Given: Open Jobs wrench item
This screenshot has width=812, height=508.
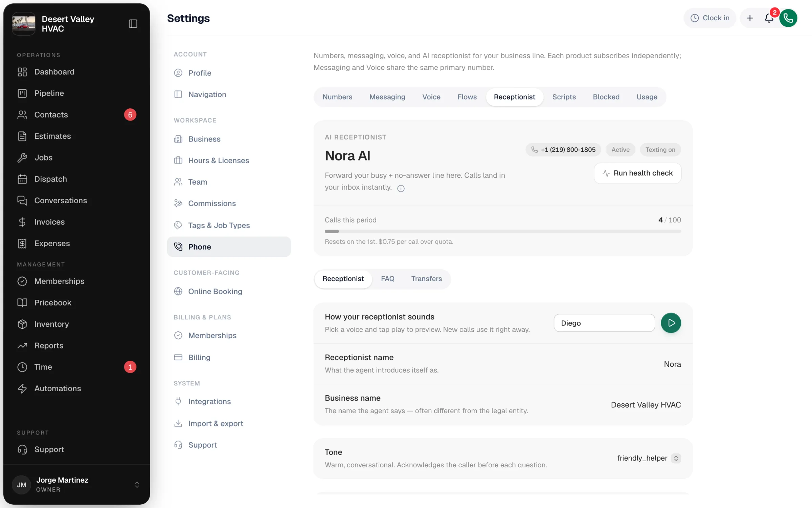Looking at the screenshot, I should pos(76,157).
